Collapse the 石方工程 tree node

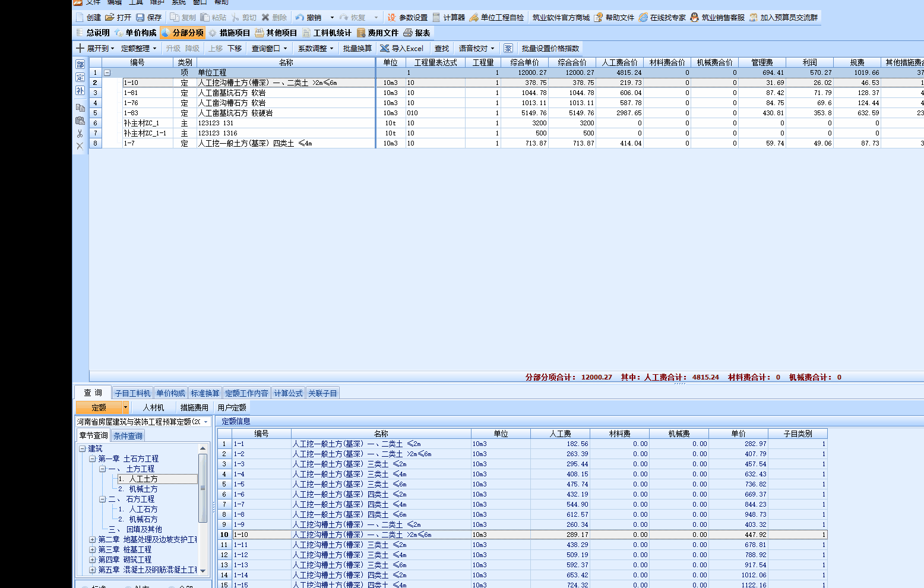coord(103,500)
